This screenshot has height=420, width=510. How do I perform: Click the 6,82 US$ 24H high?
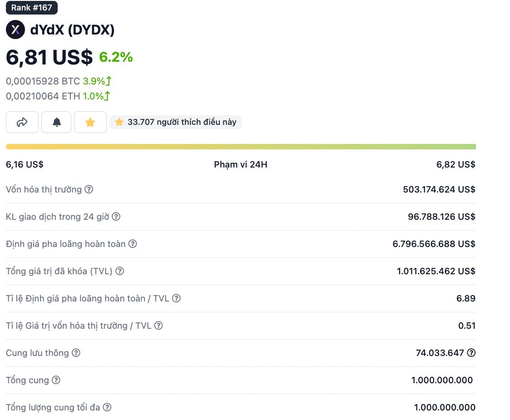[456, 164]
